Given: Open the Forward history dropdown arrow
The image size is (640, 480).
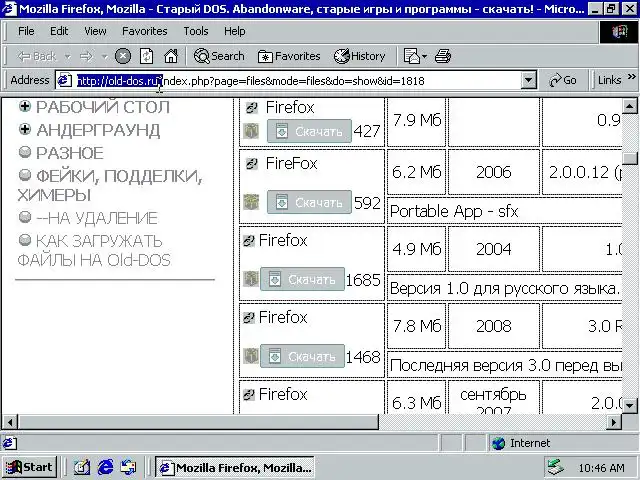Looking at the screenshot, I should (104, 56).
